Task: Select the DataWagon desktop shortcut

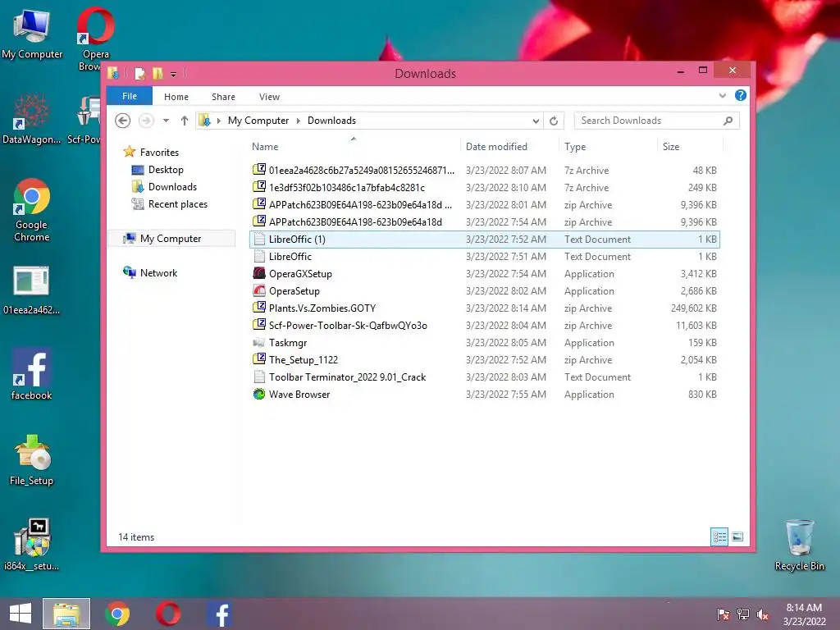Action: pyautogui.click(x=31, y=120)
